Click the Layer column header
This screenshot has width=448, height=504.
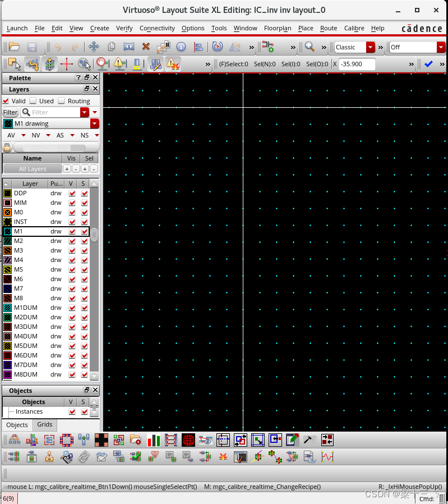click(x=30, y=184)
